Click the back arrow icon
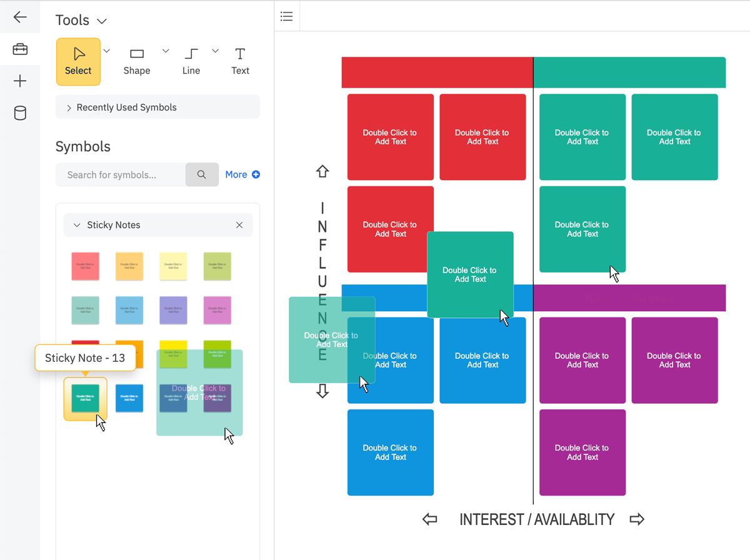Viewport: 750px width, 560px height. (20, 17)
